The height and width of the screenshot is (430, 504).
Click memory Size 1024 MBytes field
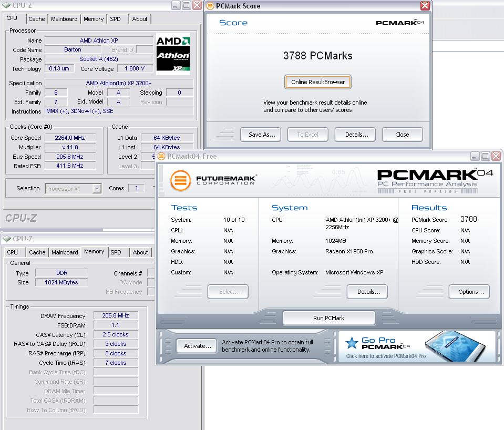(x=61, y=282)
